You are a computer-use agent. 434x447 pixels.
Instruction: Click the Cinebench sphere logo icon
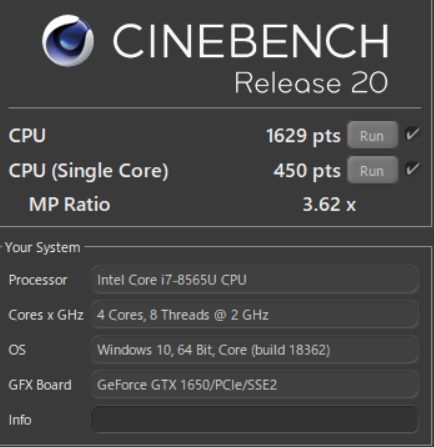(68, 40)
